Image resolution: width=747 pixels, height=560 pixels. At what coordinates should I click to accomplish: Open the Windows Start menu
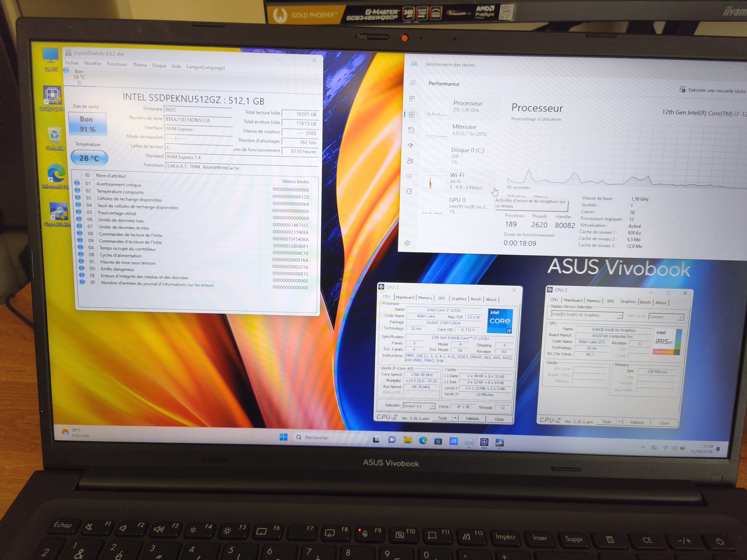pos(283,437)
